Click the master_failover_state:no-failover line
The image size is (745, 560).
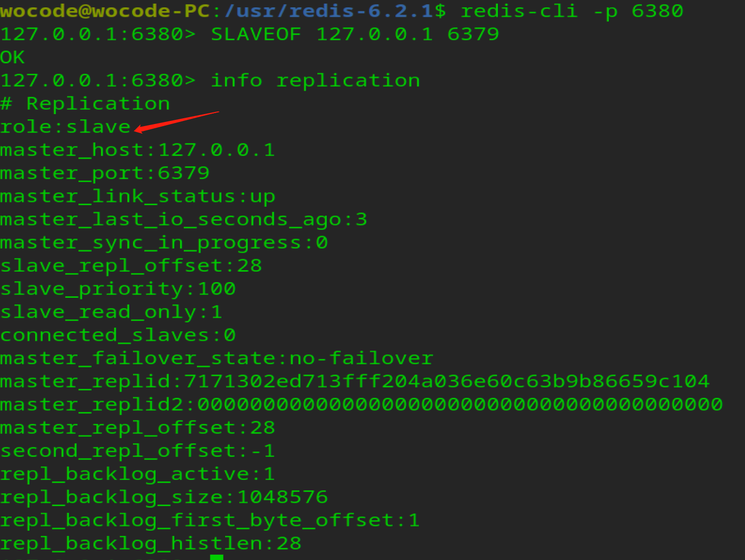point(216,359)
